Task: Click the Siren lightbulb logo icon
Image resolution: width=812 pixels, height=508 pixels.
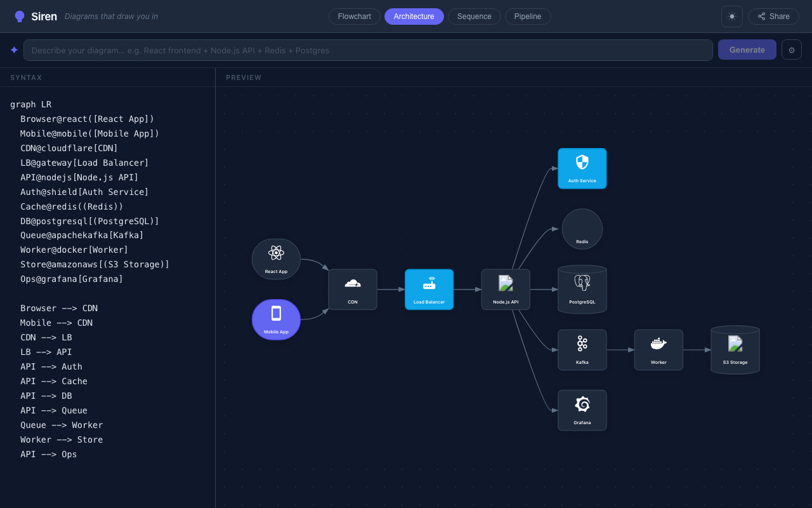Action: [x=20, y=17]
